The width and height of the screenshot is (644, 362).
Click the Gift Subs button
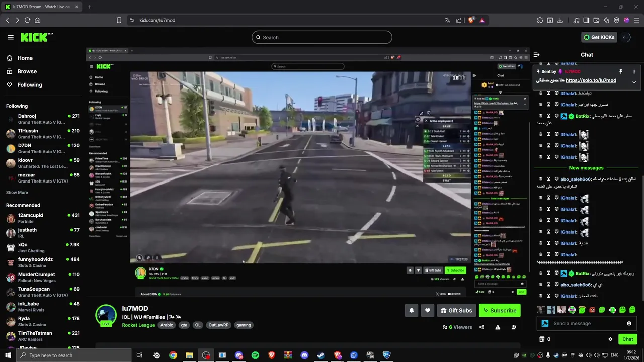click(x=456, y=310)
